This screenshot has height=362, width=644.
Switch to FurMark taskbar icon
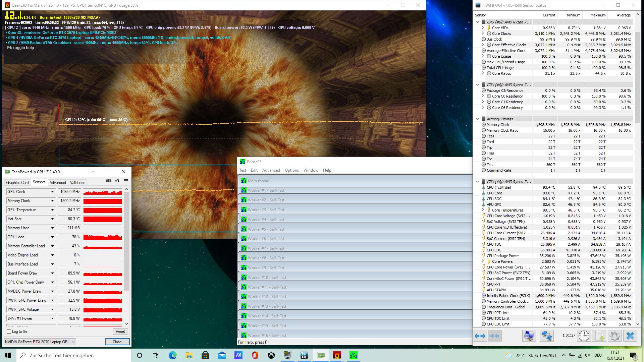point(337,355)
